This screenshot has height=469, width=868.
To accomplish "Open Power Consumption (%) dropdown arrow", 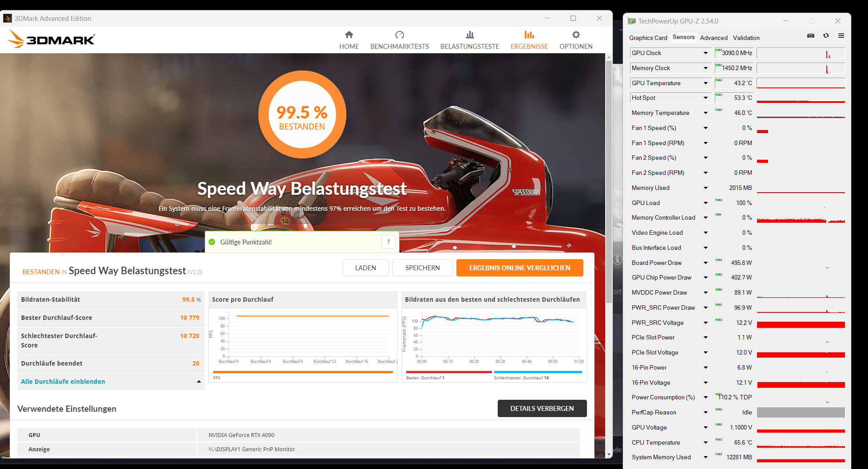I will point(705,397).
